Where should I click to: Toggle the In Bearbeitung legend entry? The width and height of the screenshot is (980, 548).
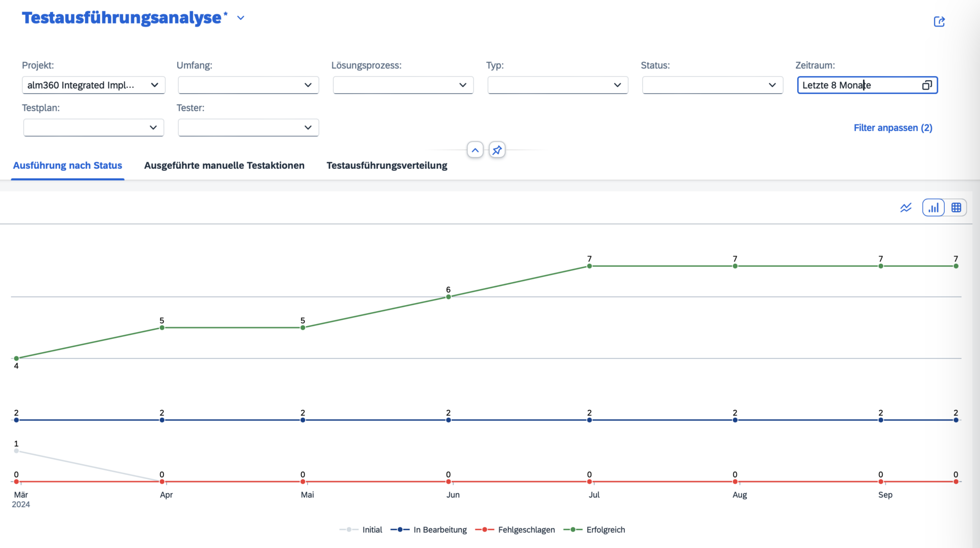coord(429,530)
